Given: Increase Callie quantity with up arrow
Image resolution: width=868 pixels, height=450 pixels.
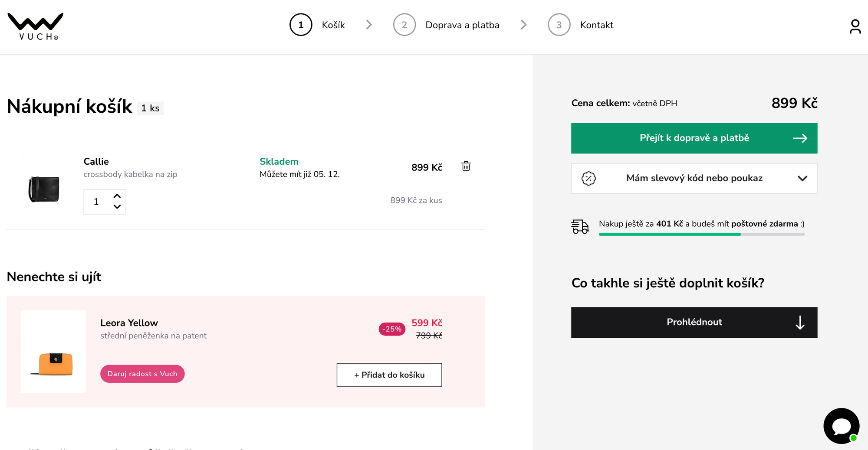Looking at the screenshot, I should pos(117,196).
